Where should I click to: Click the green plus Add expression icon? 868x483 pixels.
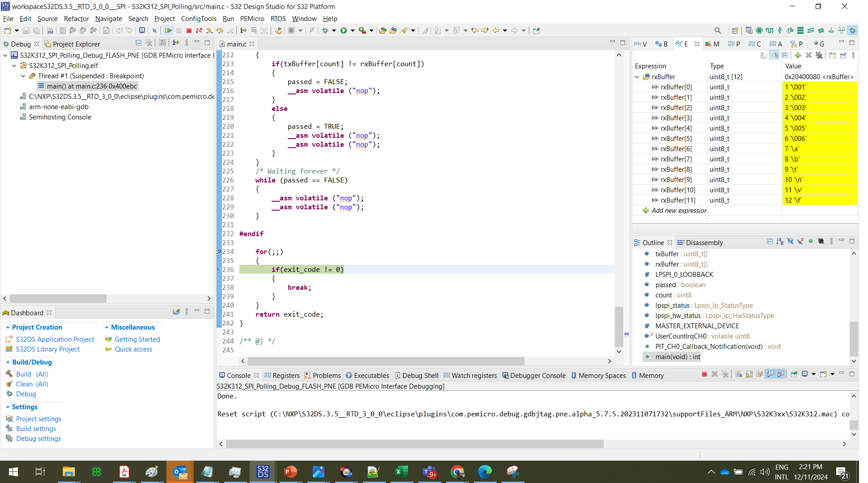pyautogui.click(x=798, y=55)
